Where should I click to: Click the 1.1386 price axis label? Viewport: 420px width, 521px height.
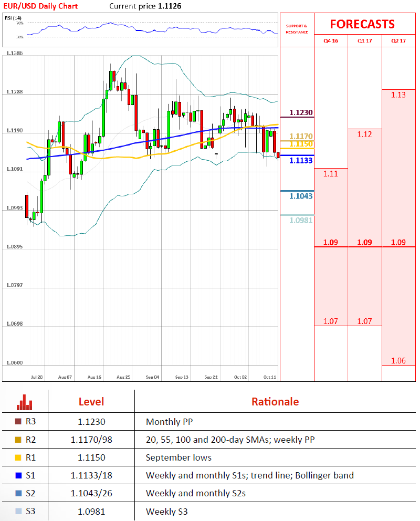click(14, 53)
